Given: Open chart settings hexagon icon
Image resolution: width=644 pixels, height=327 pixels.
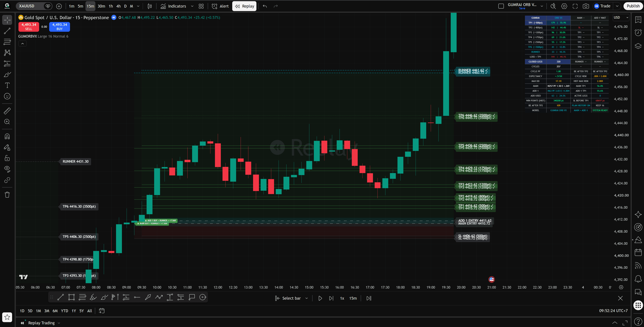Looking at the screenshot, I should [x=564, y=6].
